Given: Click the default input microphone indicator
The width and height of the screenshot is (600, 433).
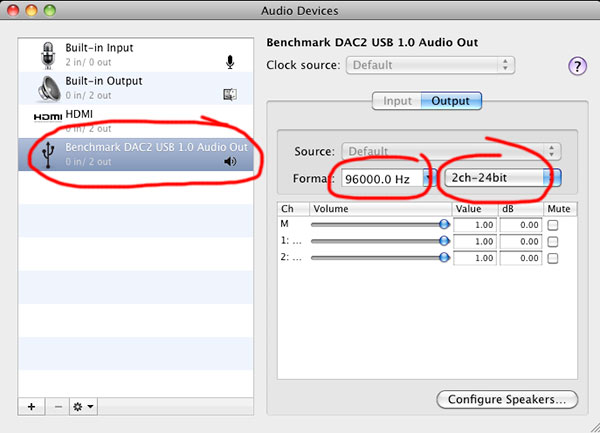Looking at the screenshot, I should click(x=230, y=62).
